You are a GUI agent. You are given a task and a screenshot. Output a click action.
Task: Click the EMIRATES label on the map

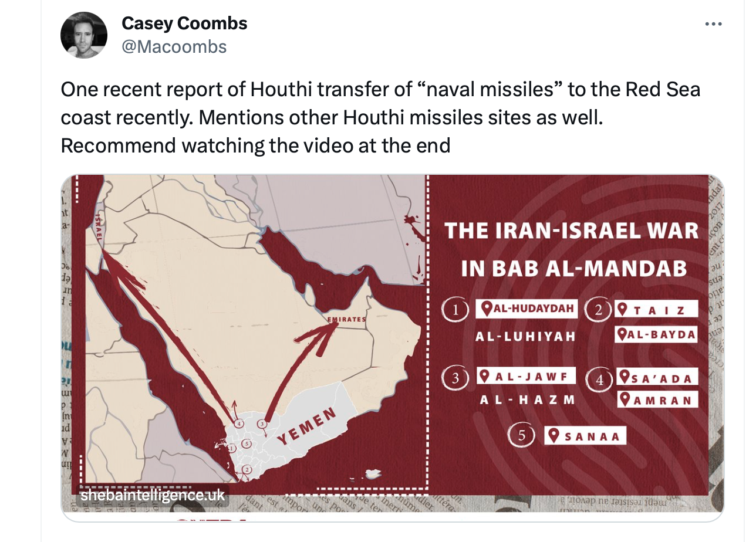[x=346, y=320]
